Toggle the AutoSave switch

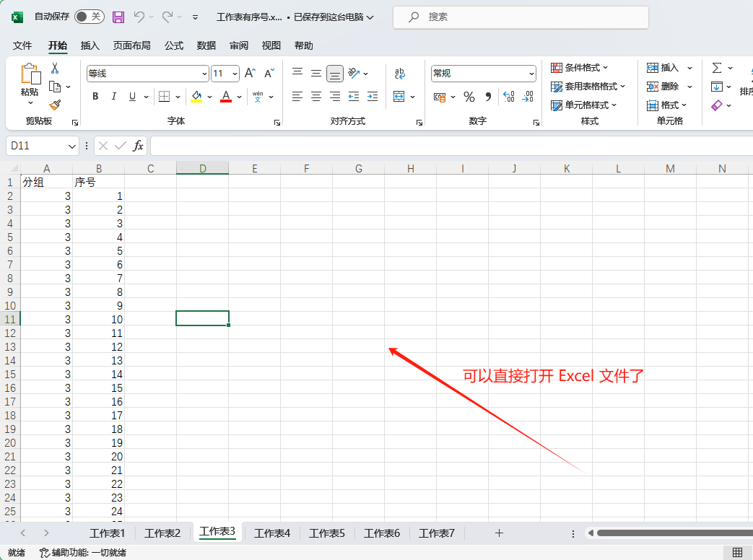tap(89, 17)
